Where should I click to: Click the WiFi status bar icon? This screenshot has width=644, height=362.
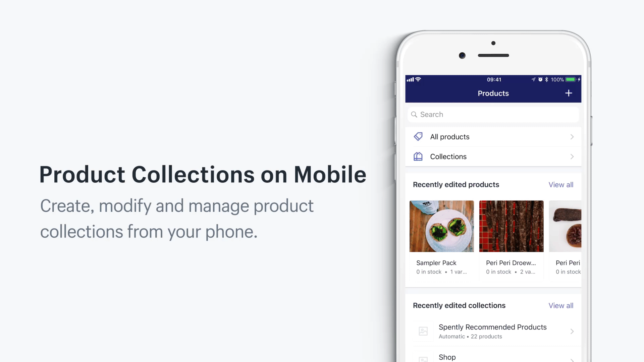(419, 79)
